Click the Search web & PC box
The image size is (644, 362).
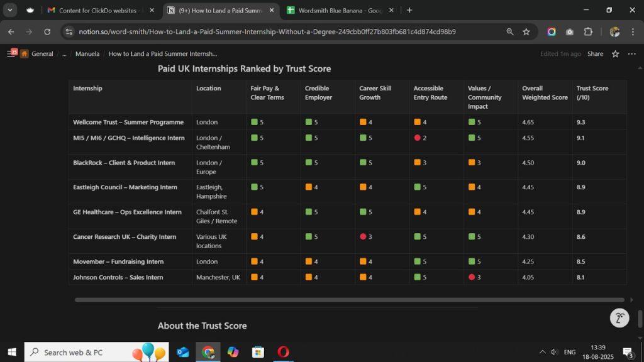point(96,352)
